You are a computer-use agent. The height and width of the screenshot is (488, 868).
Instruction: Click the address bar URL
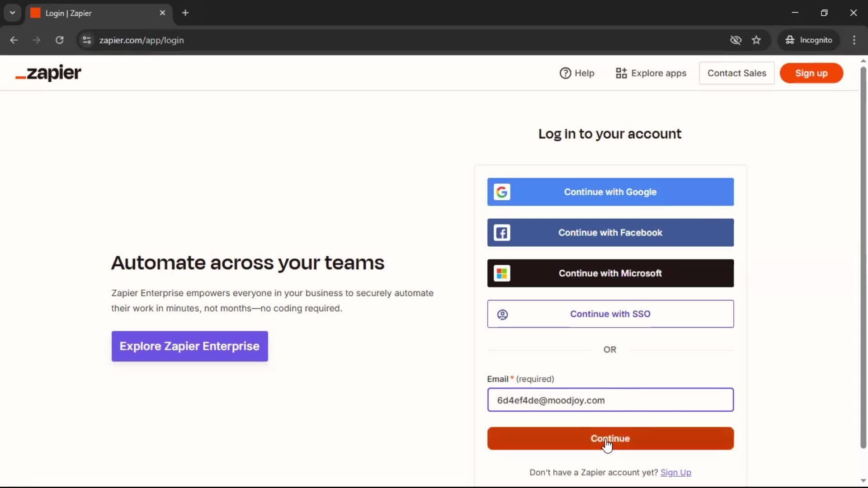tap(142, 40)
